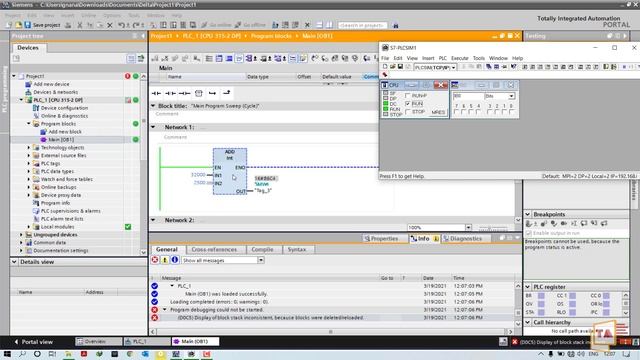Viewport: 640px width, 360px height.
Task: Click the Go offline button
Action: (250, 25)
